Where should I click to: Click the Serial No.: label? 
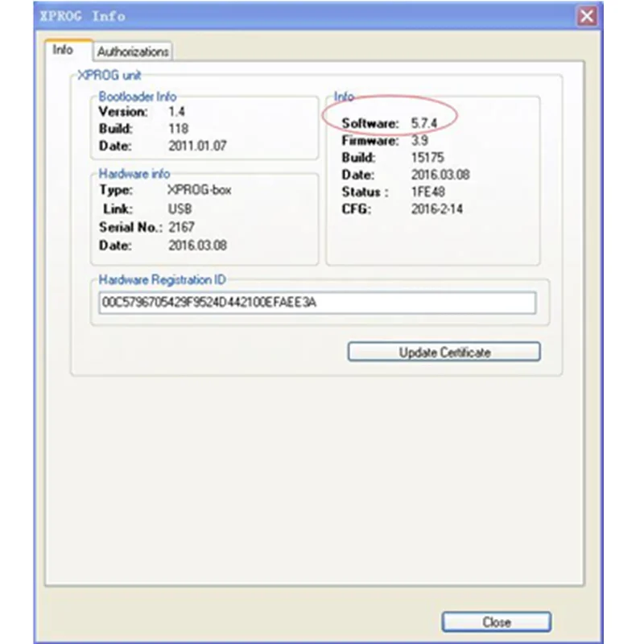[130, 227]
